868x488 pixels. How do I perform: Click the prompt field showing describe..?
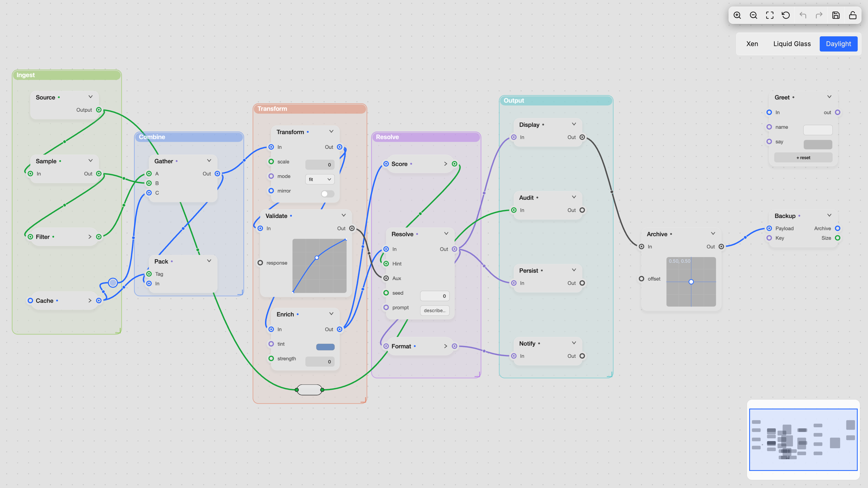click(x=435, y=310)
